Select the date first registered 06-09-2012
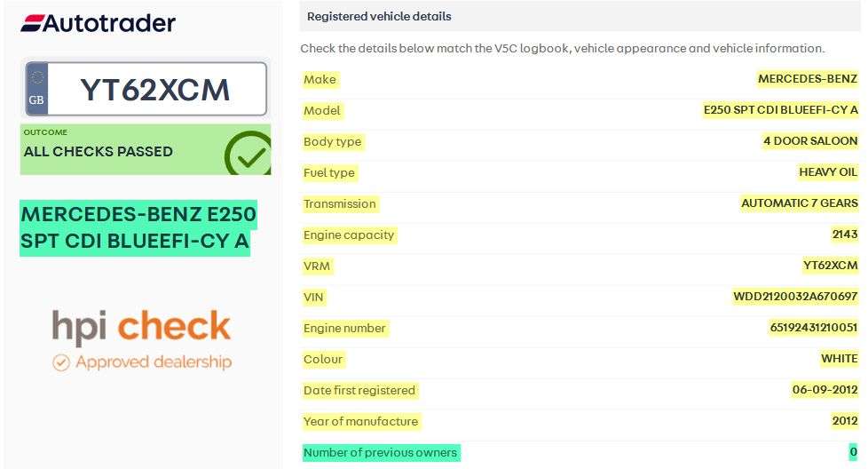Viewport: 868px width, 469px height. point(825,390)
